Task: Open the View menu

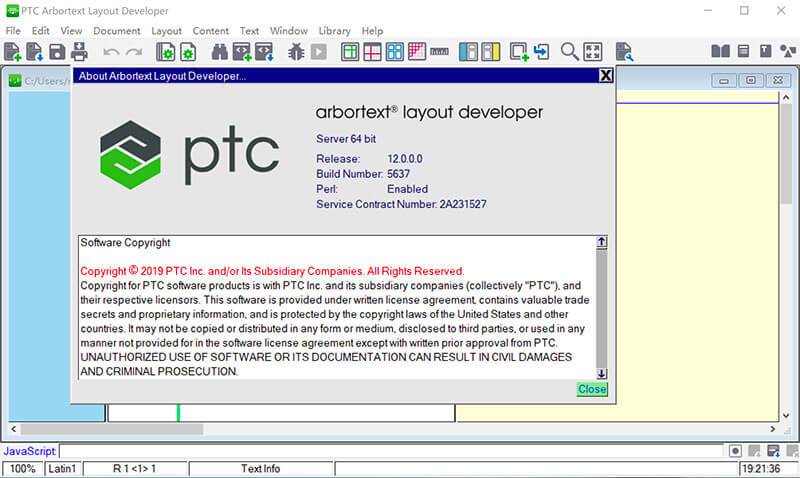Action: click(x=71, y=31)
